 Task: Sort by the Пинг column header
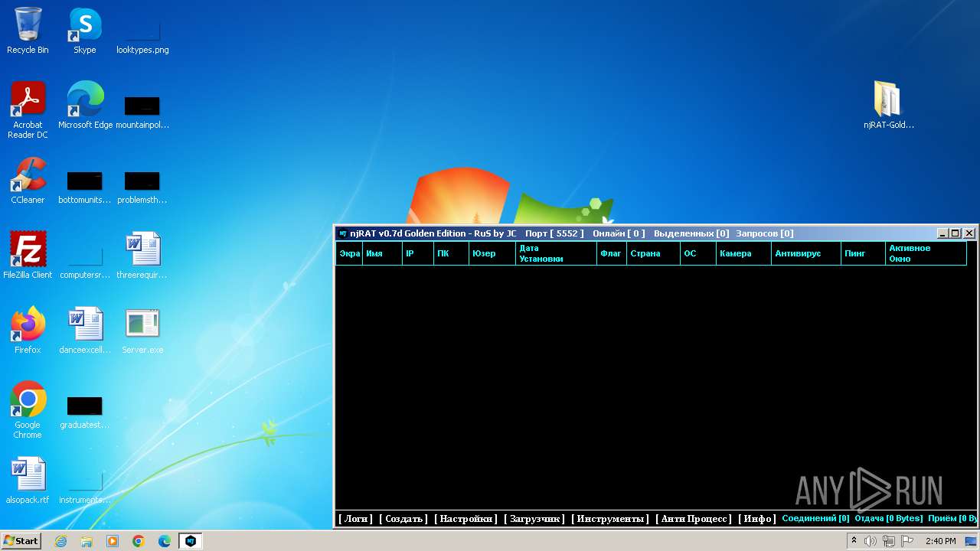click(863, 253)
